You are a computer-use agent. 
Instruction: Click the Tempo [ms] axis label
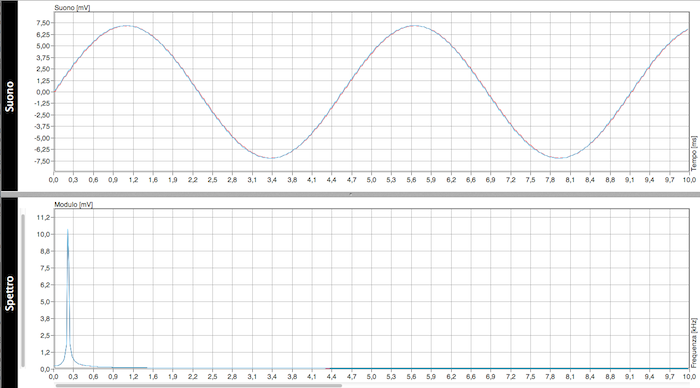694,154
